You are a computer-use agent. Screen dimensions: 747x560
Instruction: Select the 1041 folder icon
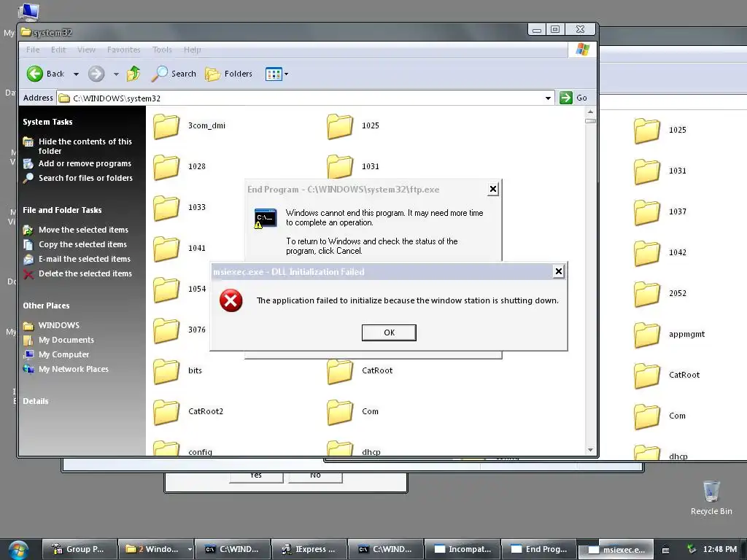pyautogui.click(x=166, y=249)
